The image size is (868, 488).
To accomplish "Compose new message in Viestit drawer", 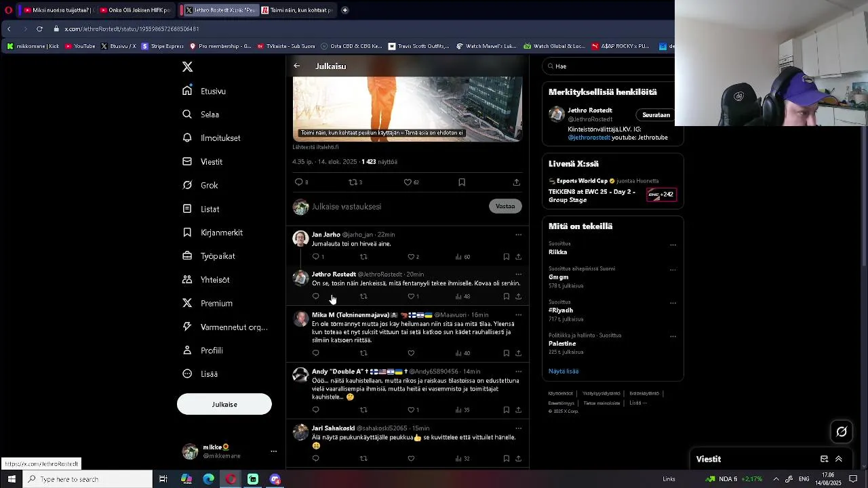I will click(x=824, y=459).
